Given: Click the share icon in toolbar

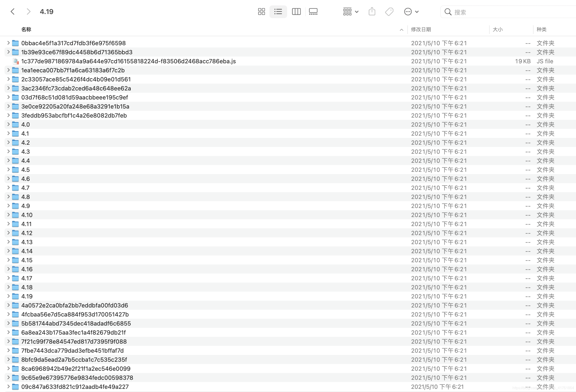Looking at the screenshot, I should click(x=372, y=12).
